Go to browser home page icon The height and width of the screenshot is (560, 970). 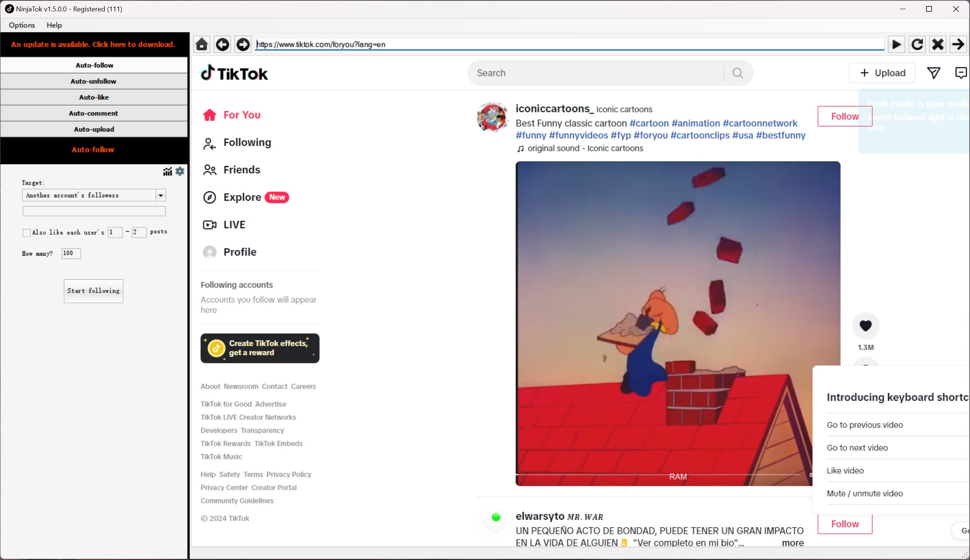(202, 44)
